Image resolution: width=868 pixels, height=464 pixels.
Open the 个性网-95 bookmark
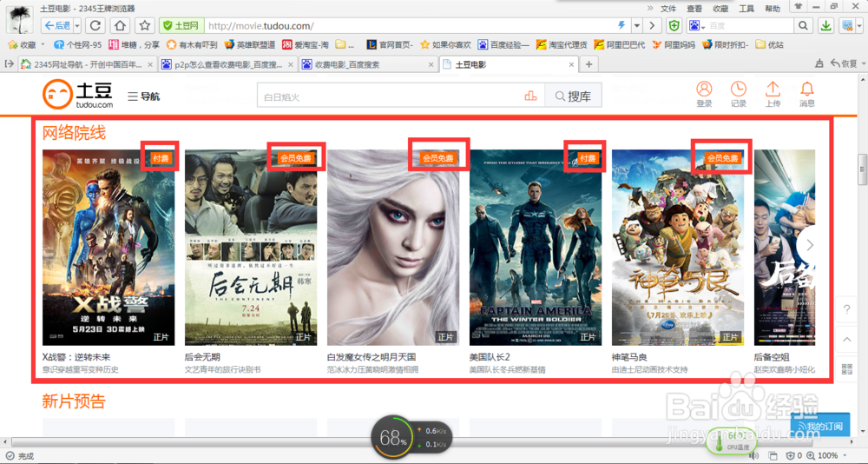coord(77,45)
